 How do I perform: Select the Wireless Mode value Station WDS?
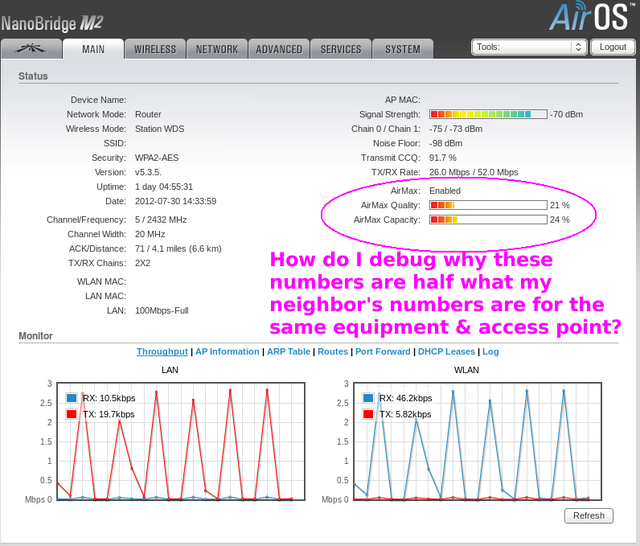click(160, 129)
